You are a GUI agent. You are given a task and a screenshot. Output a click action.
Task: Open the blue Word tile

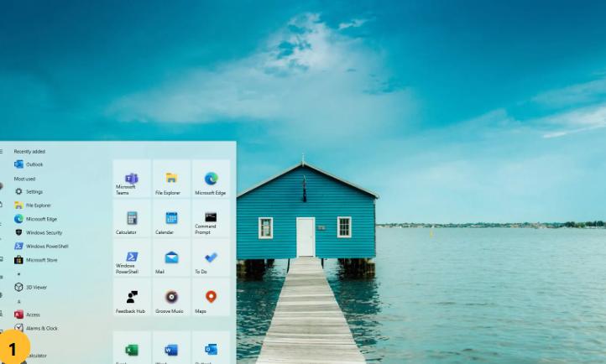coord(171,347)
